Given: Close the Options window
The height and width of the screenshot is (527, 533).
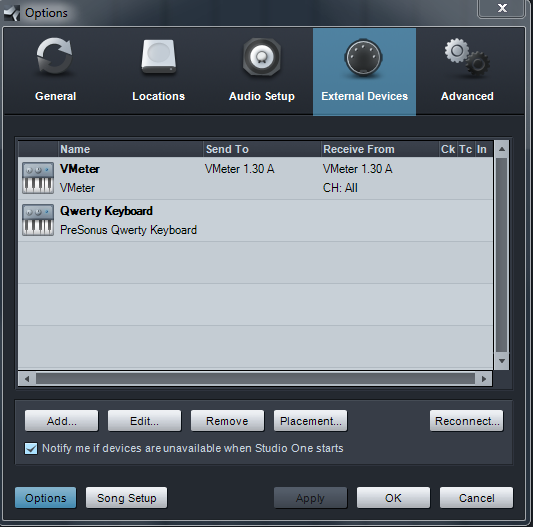Looking at the screenshot, I should pos(502,8).
